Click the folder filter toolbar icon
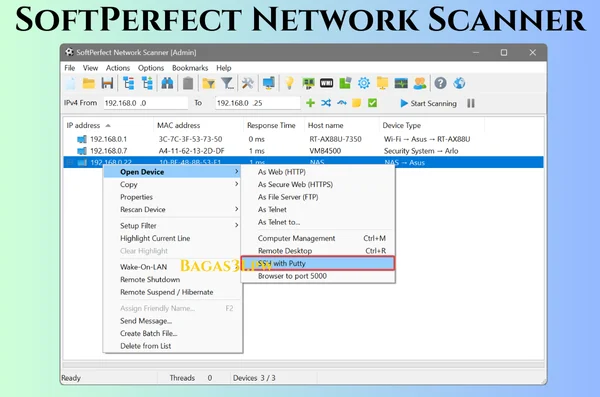 tap(209, 83)
